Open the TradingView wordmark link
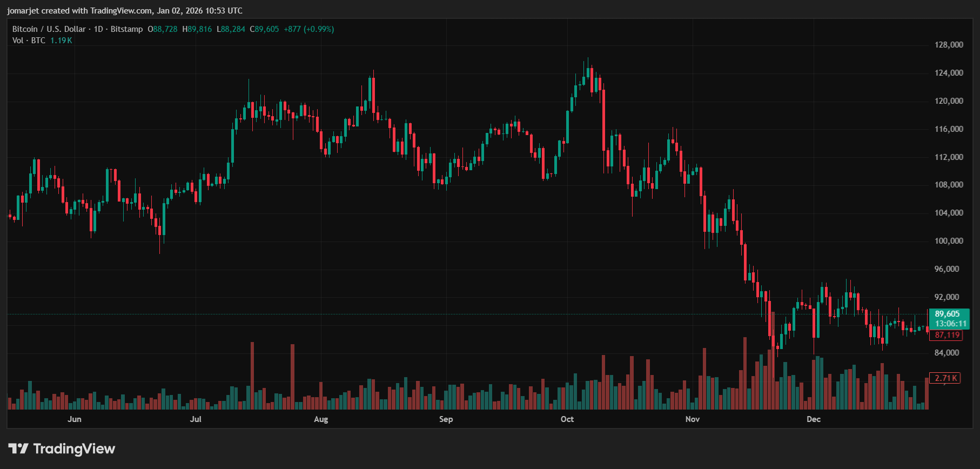Viewport: 980px width, 469px height. [x=74, y=448]
